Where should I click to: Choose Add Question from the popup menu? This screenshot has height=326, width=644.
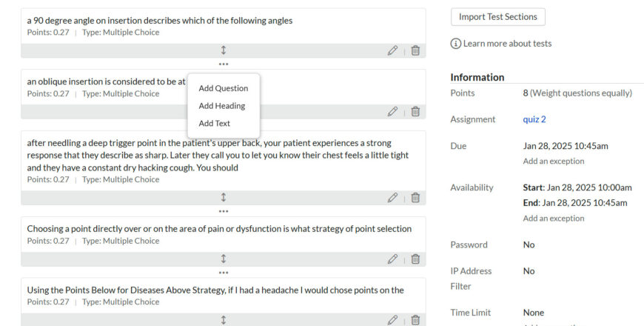coord(224,88)
